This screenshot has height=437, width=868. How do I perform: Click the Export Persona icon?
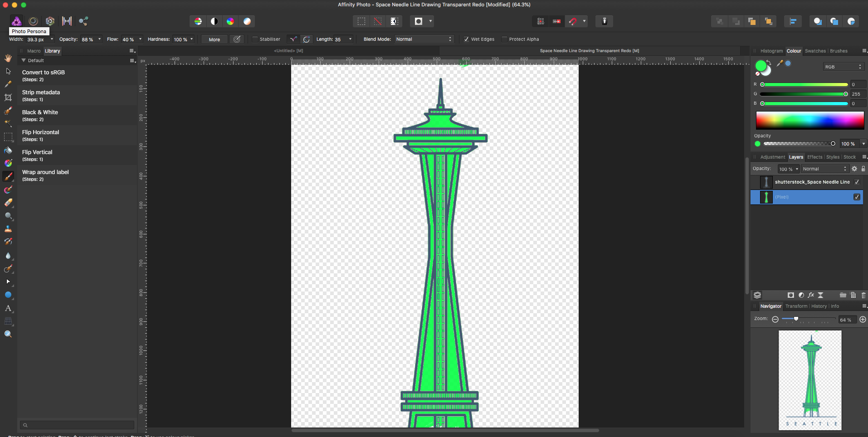point(83,21)
